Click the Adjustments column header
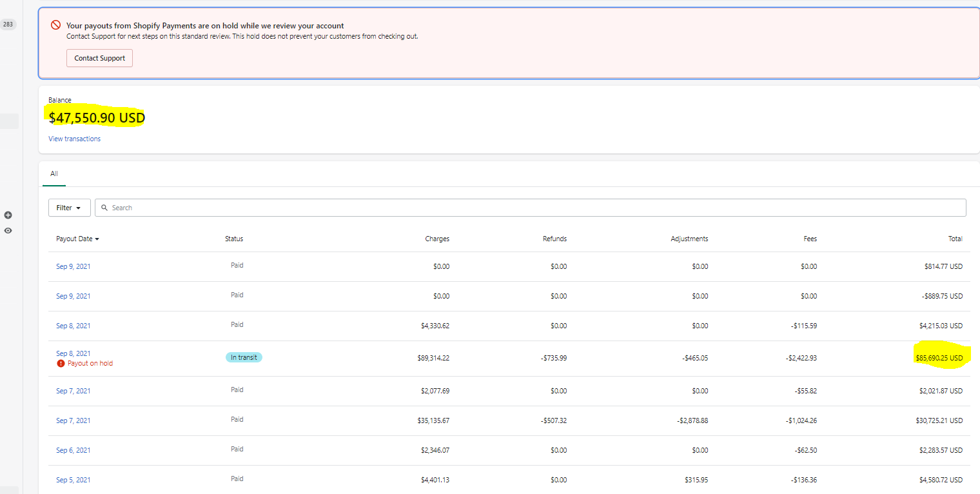The image size is (980, 494). (689, 239)
